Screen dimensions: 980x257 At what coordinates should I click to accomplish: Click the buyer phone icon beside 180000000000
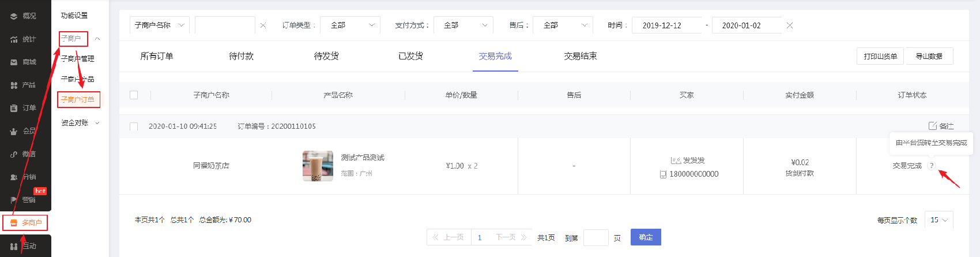point(663,174)
